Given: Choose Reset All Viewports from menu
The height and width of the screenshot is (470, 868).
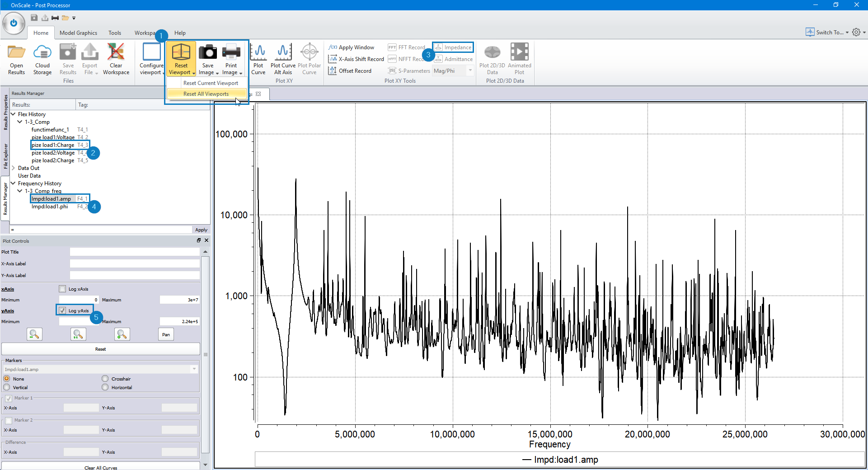Looking at the screenshot, I should pyautogui.click(x=206, y=94).
